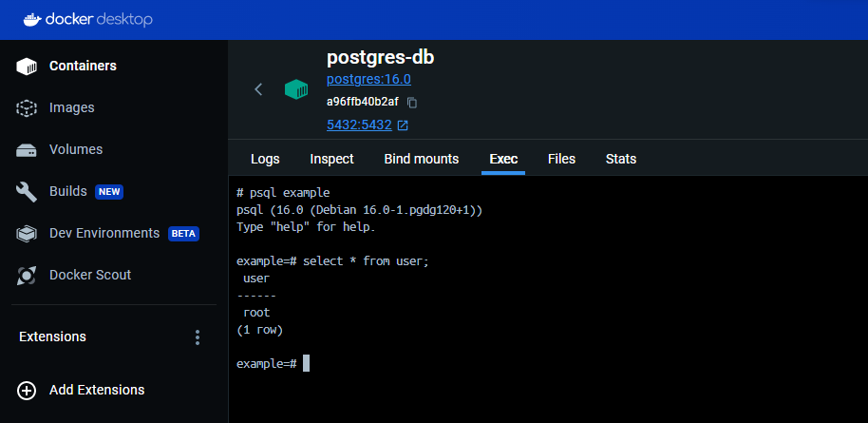Click the BETA badge next to Dev Environments

click(x=184, y=234)
